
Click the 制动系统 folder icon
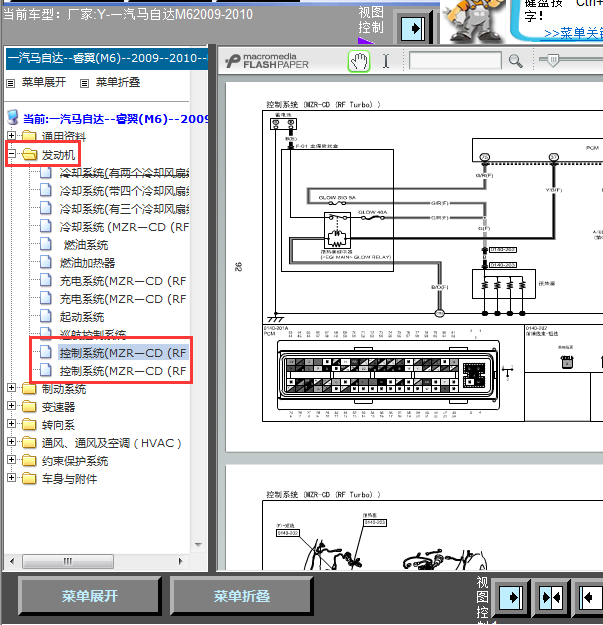tap(29, 388)
